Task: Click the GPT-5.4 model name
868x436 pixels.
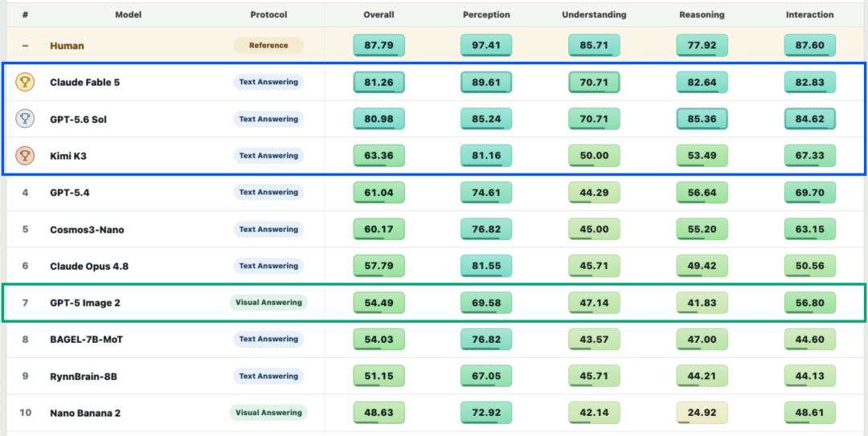Action: 70,193
